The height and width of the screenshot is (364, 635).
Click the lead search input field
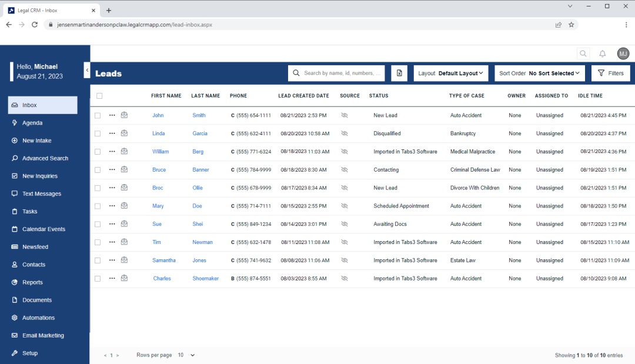coord(336,73)
